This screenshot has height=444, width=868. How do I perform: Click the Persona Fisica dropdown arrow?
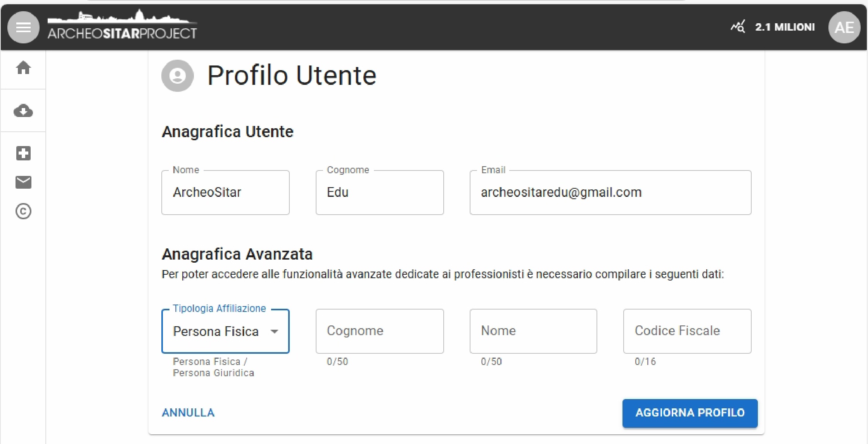click(x=274, y=331)
